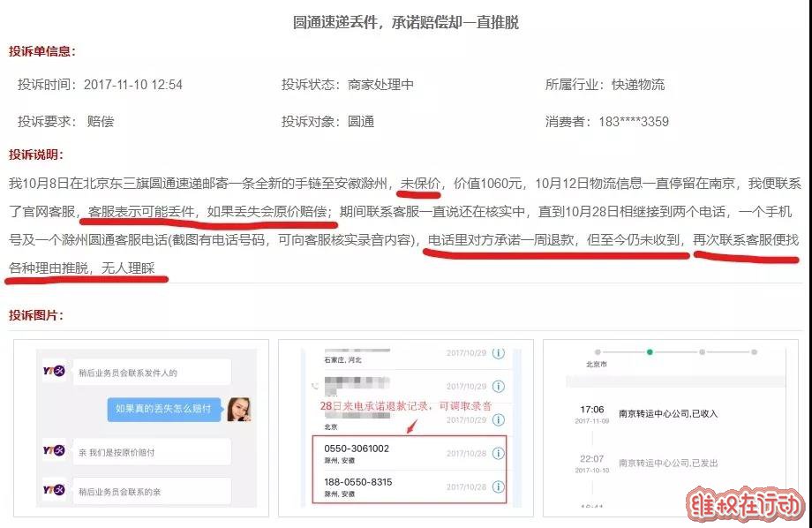This screenshot has width=812, height=528.
Task: Click the phone number 0550-3061002
Action: point(357,449)
